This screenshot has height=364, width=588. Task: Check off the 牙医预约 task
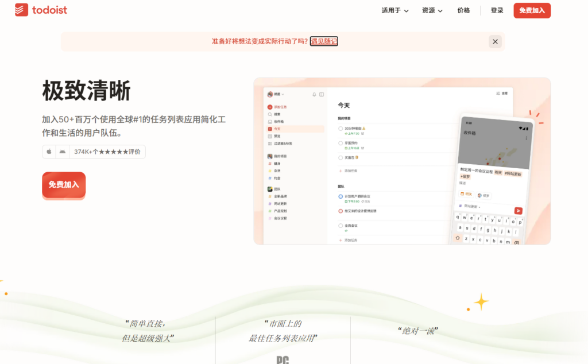341,143
